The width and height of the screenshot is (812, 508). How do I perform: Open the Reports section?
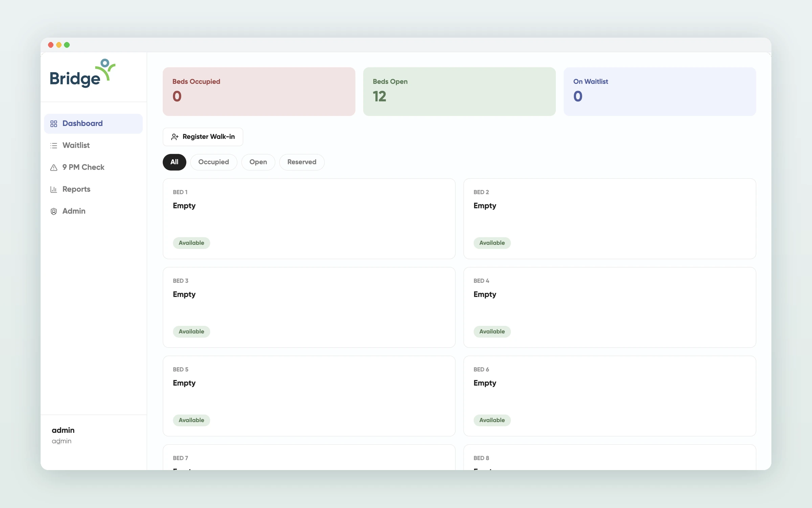click(93, 189)
